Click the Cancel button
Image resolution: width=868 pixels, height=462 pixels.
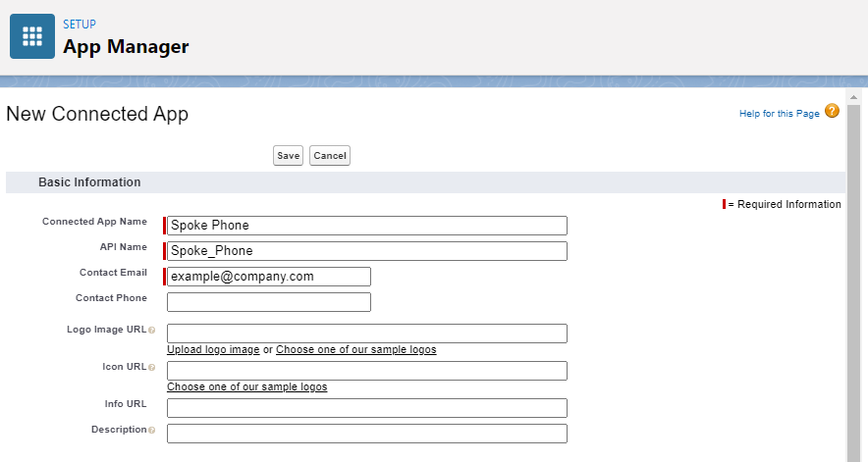[330, 156]
